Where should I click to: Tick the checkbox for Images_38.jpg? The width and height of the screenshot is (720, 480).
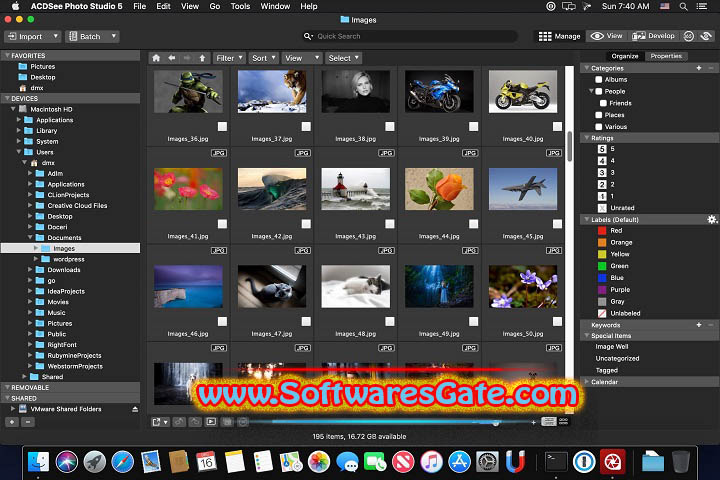point(390,126)
